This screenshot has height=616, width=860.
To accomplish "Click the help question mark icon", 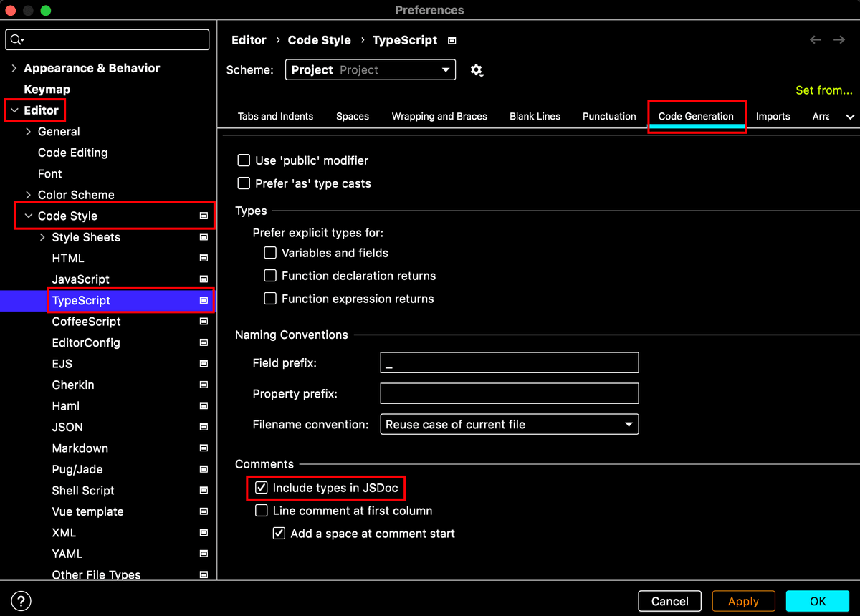I will pos(21,601).
